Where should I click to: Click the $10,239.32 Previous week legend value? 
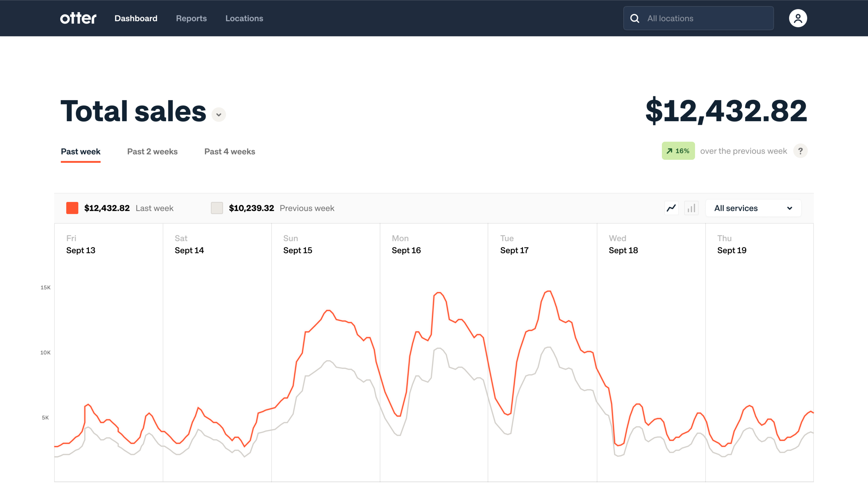point(251,208)
